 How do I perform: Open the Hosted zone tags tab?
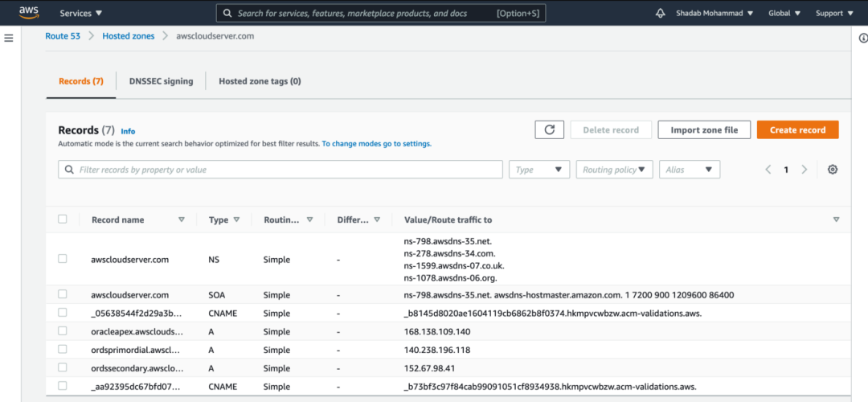point(260,81)
